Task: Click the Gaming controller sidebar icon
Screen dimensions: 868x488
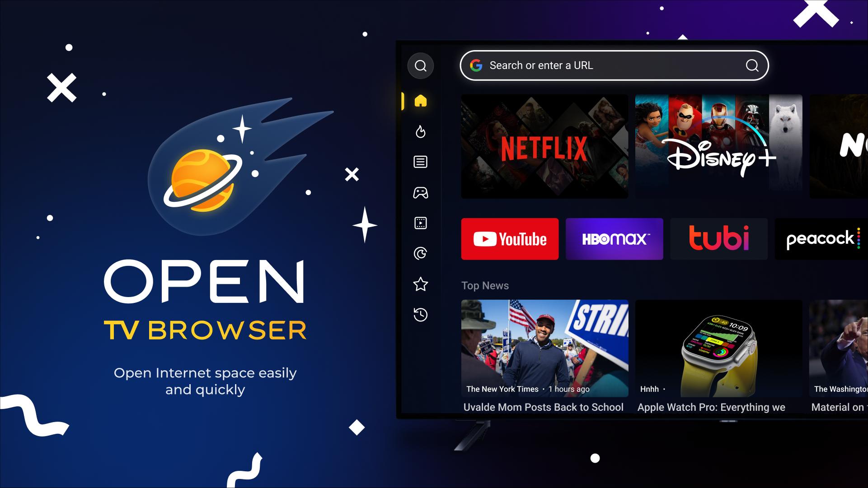Action: [421, 192]
